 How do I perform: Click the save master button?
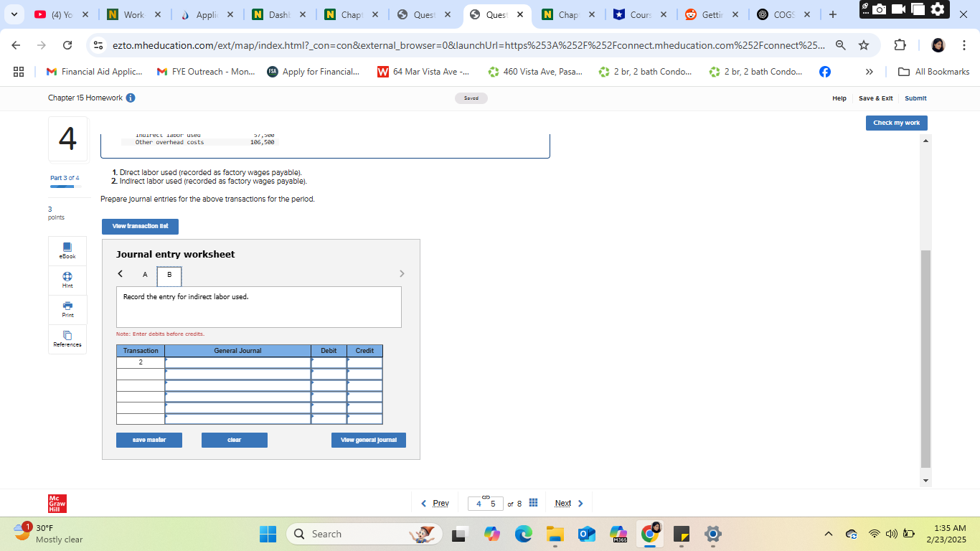pyautogui.click(x=149, y=440)
